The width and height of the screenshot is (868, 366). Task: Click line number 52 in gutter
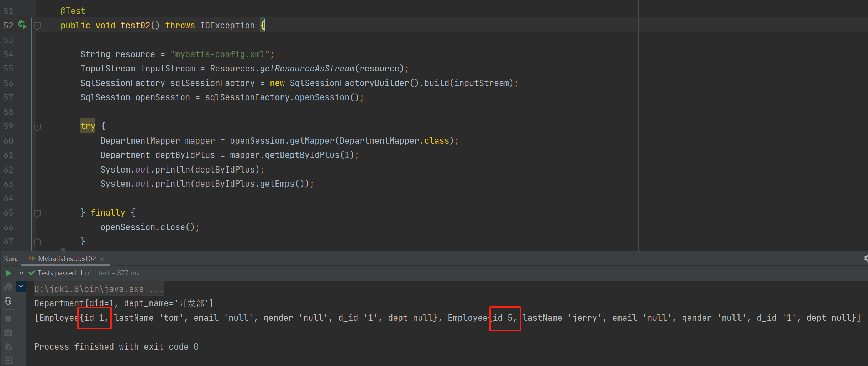[x=9, y=26]
